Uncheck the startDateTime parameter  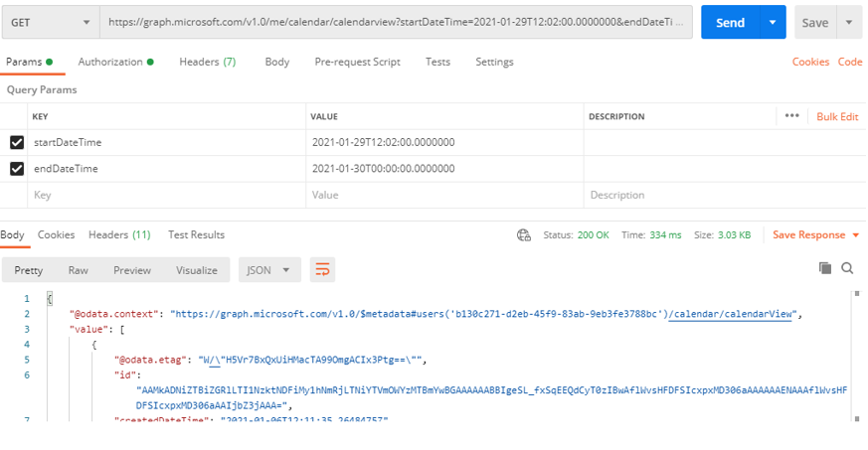17,142
